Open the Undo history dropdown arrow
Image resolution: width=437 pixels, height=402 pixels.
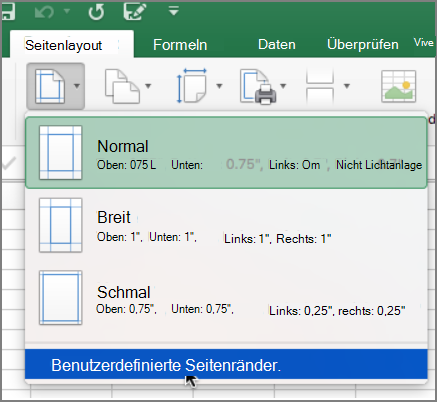[x=67, y=12]
